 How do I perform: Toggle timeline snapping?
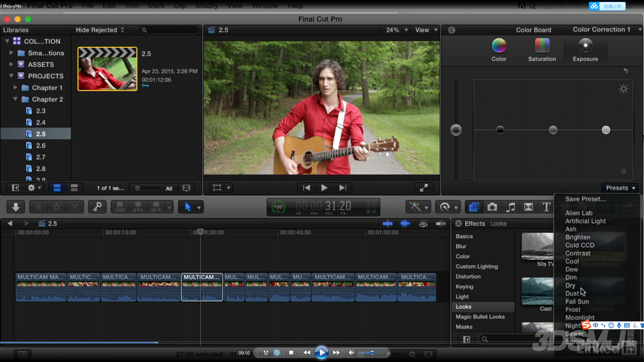[441, 224]
